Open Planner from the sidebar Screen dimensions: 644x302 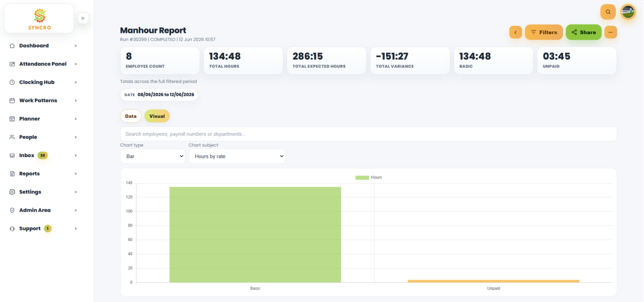click(x=29, y=119)
